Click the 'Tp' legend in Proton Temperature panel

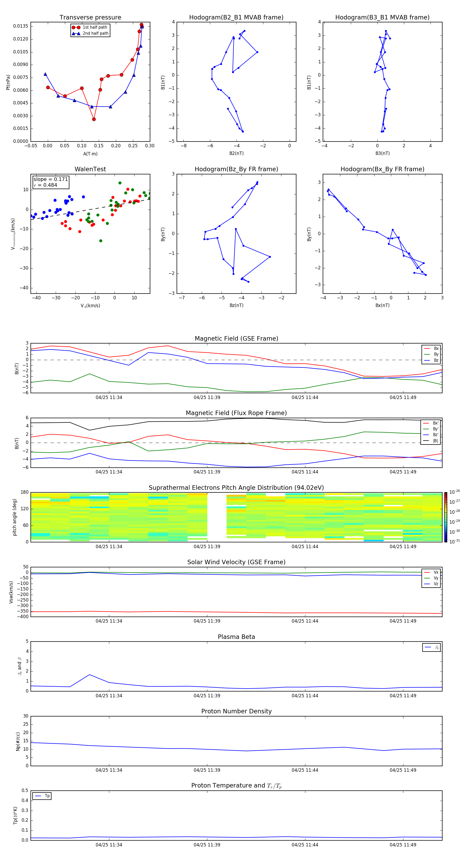pos(42,796)
